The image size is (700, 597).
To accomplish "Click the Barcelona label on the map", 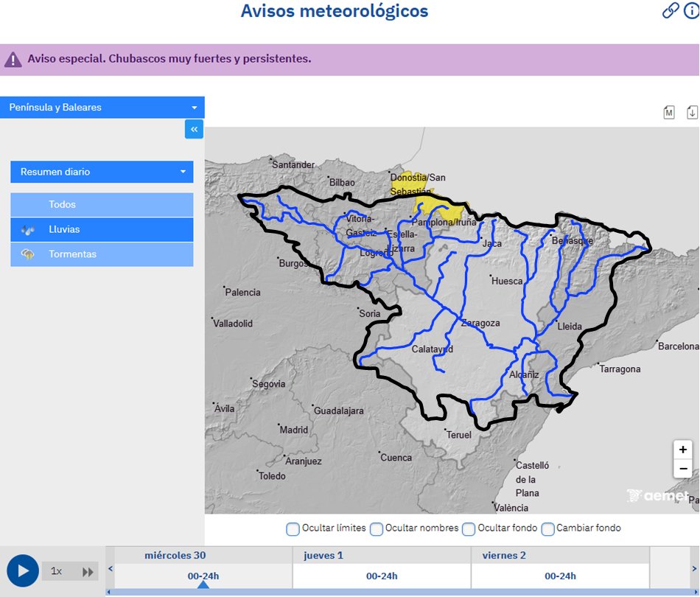I will 679,346.
